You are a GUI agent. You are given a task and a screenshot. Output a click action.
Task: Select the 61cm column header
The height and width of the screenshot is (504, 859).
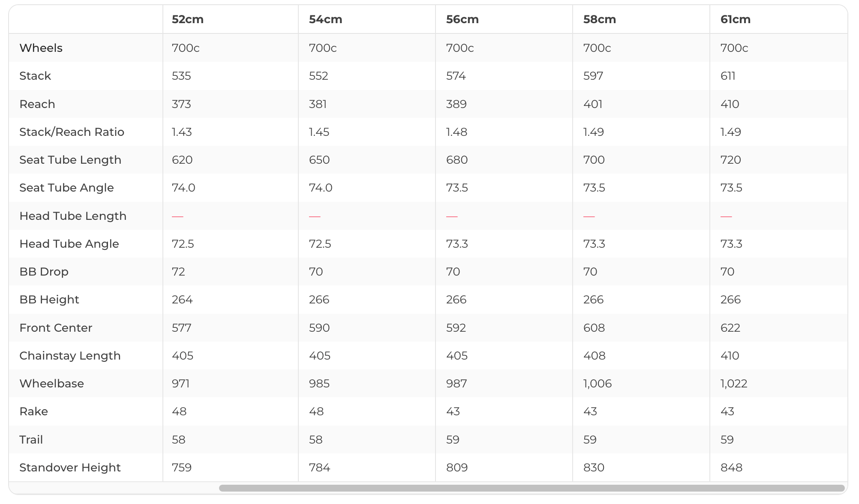[x=736, y=19]
